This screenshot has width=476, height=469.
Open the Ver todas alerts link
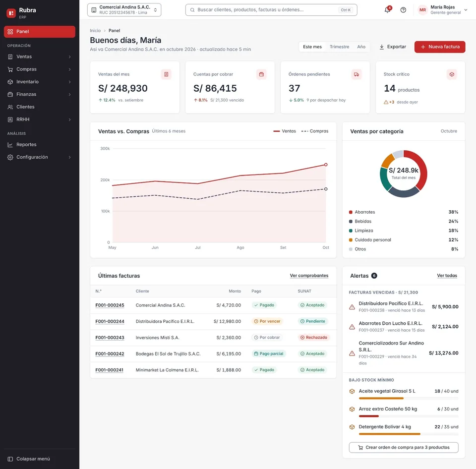447,276
